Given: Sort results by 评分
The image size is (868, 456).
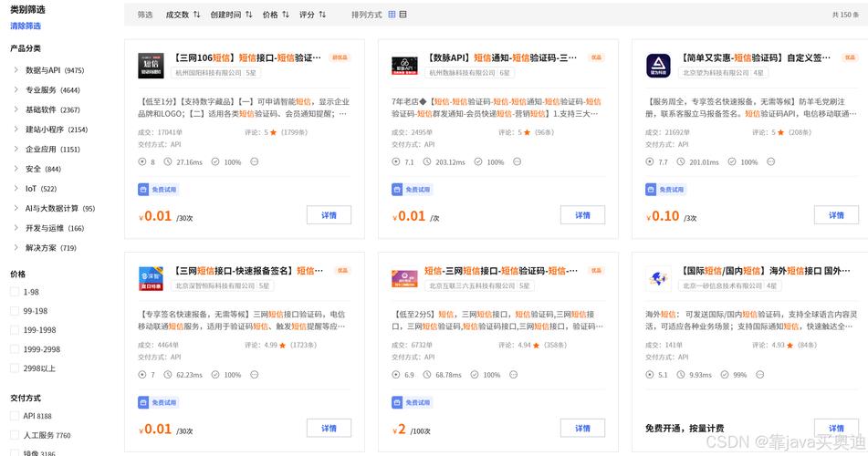Looking at the screenshot, I should (312, 15).
